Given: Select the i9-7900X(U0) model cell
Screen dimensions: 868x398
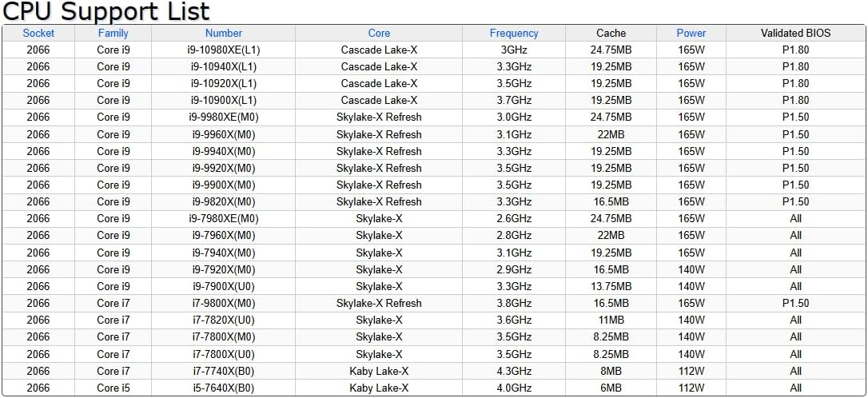Looking at the screenshot, I should point(224,286).
